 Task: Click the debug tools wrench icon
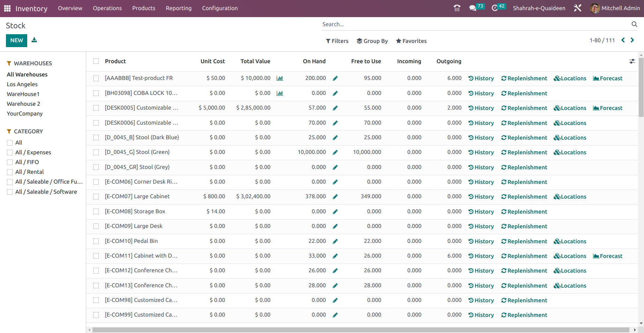click(578, 8)
